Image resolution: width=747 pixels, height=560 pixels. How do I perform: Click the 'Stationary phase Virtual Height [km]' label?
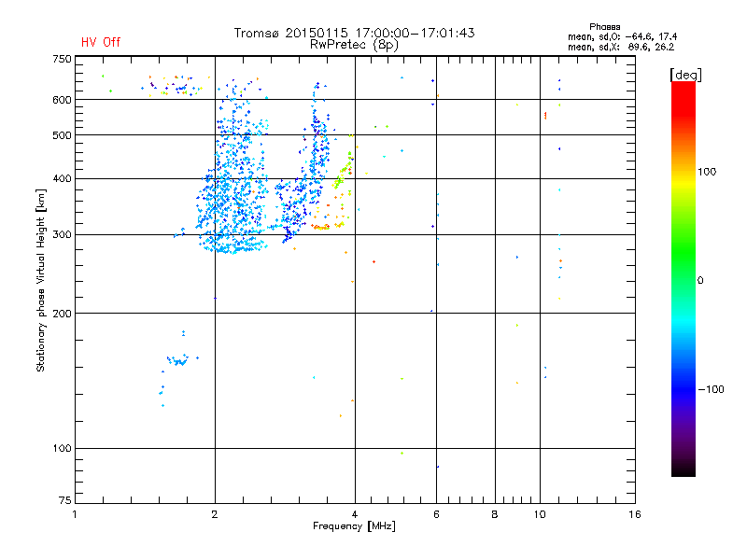click(x=41, y=280)
